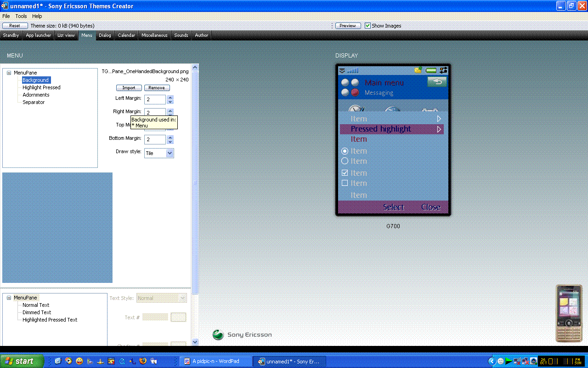
Task: Click the Themes Creator taskbar button
Action: (290, 361)
